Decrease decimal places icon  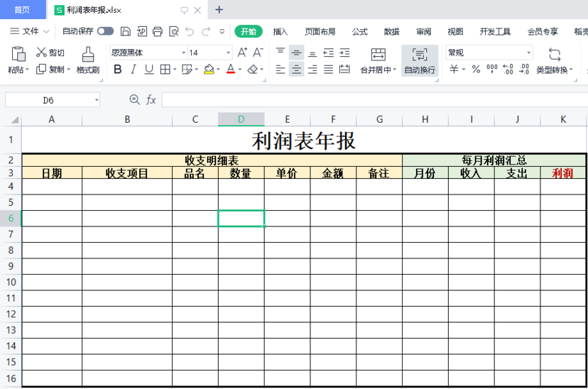point(524,70)
